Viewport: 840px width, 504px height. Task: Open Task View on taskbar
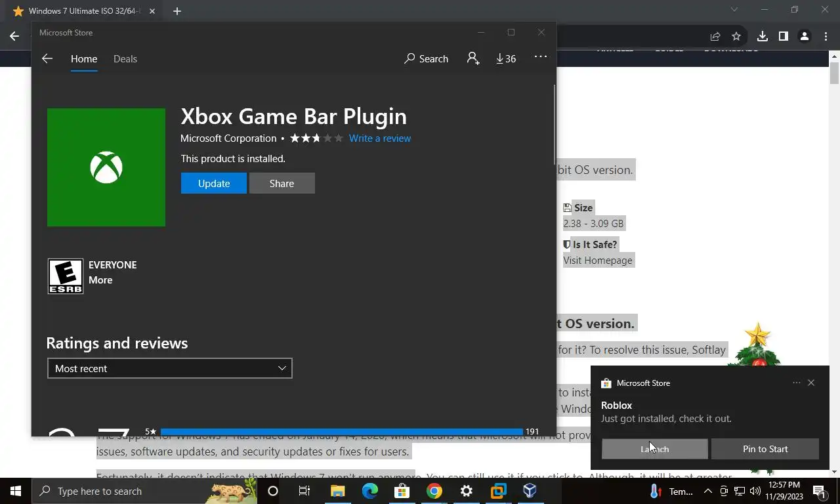coord(304,491)
